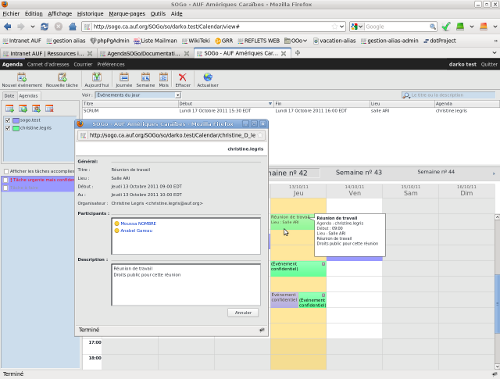This screenshot has height=379, width=500.
Task: Open the Voir Événements du jour dropdown
Action: 138,95
